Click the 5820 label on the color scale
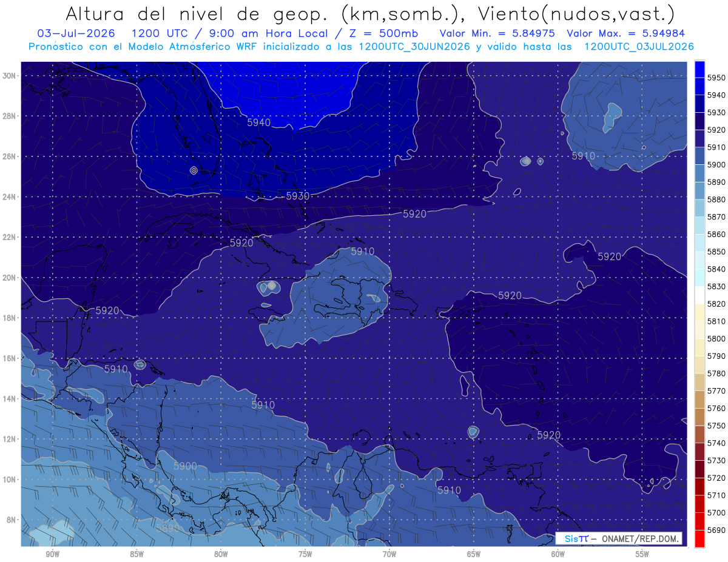Image resolution: width=728 pixels, height=562 pixels. 716,304
